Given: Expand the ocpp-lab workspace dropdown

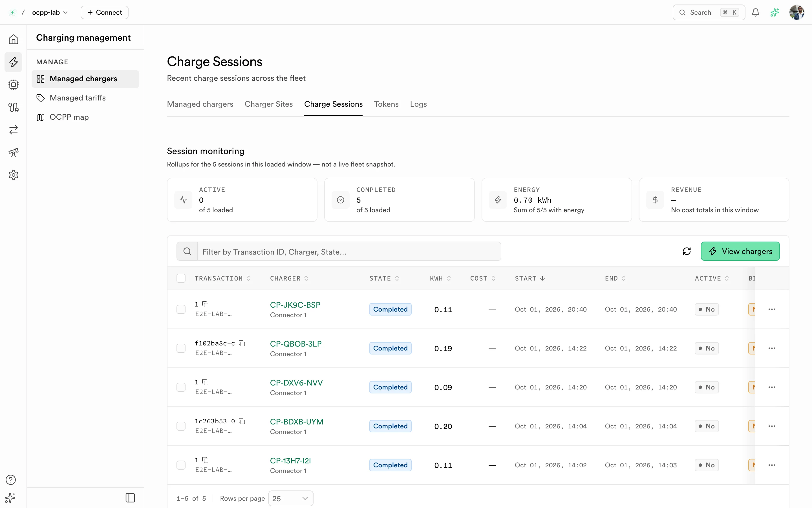Looking at the screenshot, I should 50,12.
